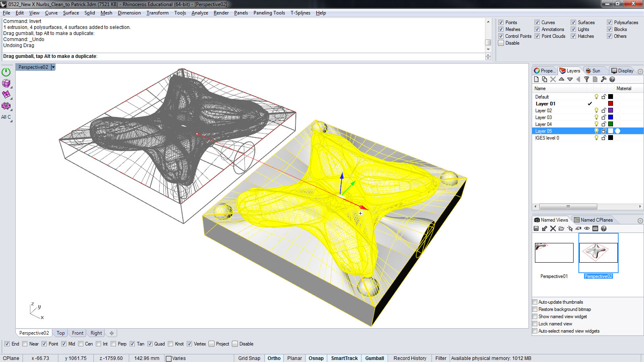Toggle the Surfaces filter checkbox
644x362 pixels.
tap(574, 23)
